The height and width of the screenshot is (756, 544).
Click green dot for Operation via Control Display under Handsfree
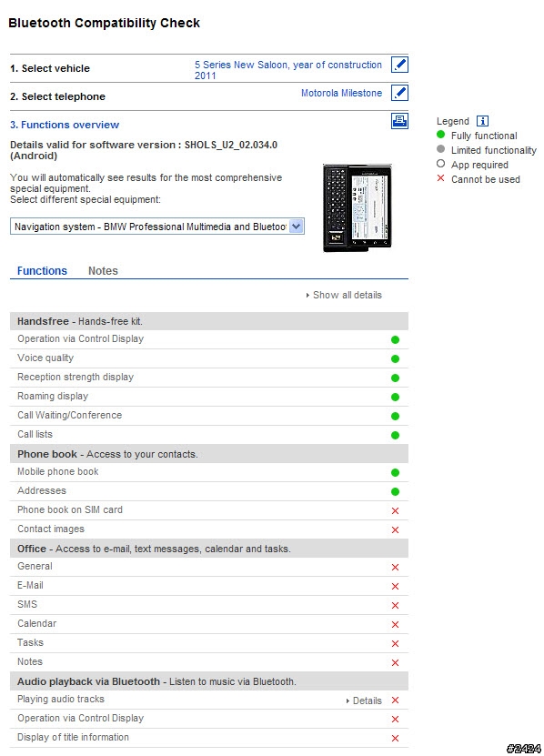395,340
